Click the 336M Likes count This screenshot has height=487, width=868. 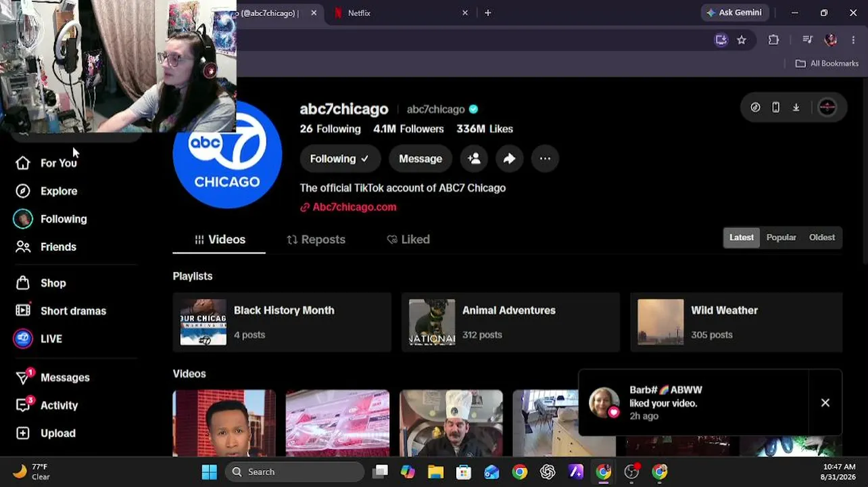click(x=485, y=129)
